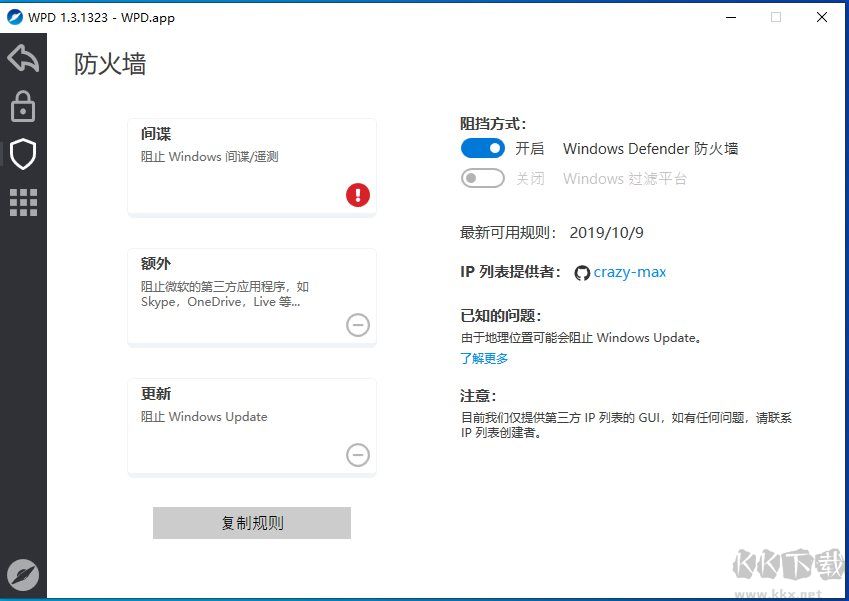Close the WPD window
849x601 pixels.
[x=821, y=17]
